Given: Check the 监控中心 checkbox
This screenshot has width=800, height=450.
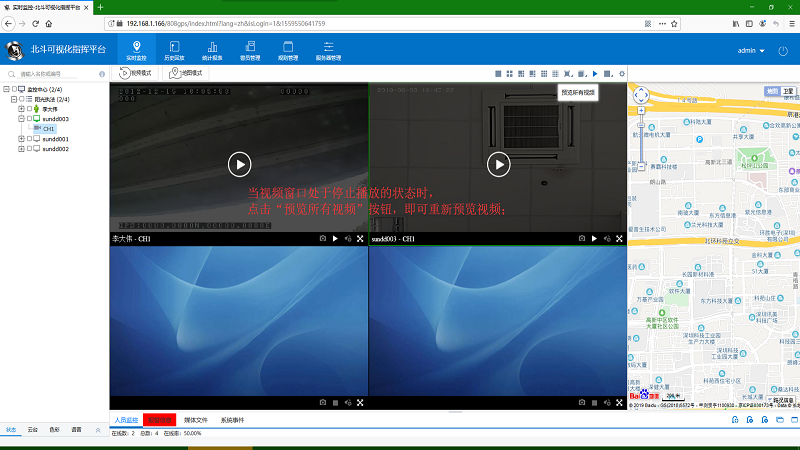Looking at the screenshot, I should click(14, 89).
